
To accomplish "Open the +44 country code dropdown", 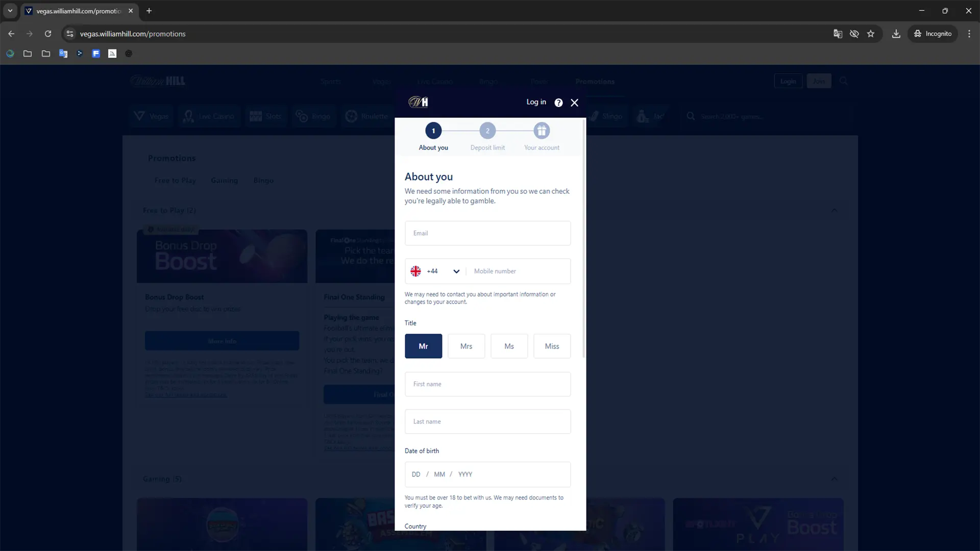I will [456, 271].
